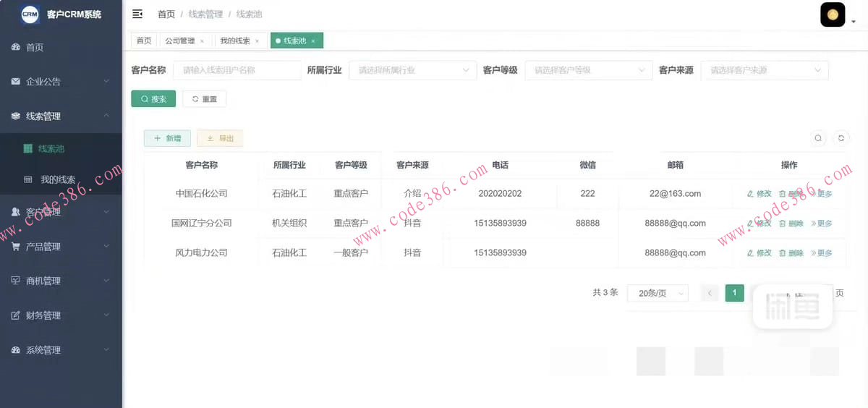
Task: Open 企业公告 in the sidebar
Action: (x=61, y=82)
